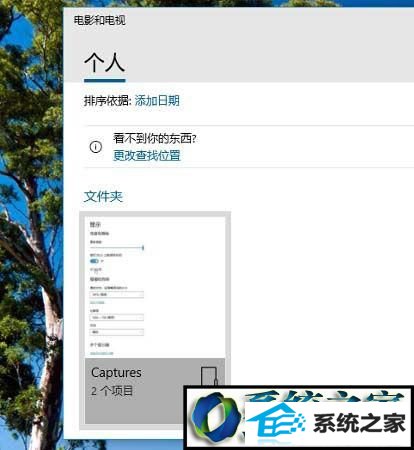Image resolution: width=414 pixels, height=450 pixels.
Task: Click the 系统之家 watermark text
Action: tap(360, 423)
